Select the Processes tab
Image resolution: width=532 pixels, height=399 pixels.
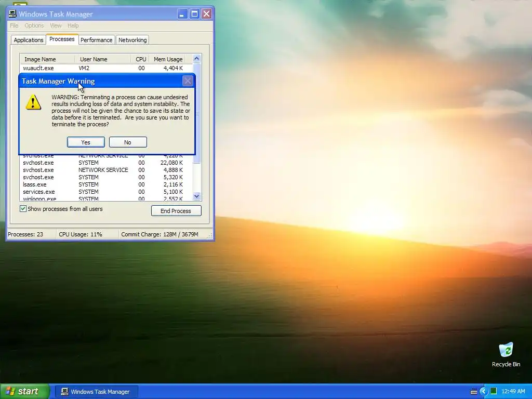[62, 39]
